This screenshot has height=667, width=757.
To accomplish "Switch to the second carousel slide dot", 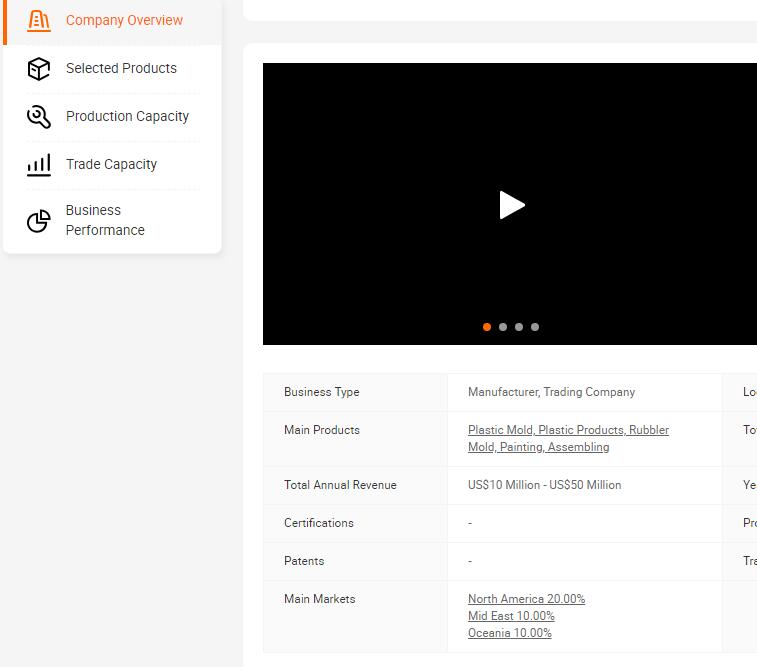I will pyautogui.click(x=503, y=327).
